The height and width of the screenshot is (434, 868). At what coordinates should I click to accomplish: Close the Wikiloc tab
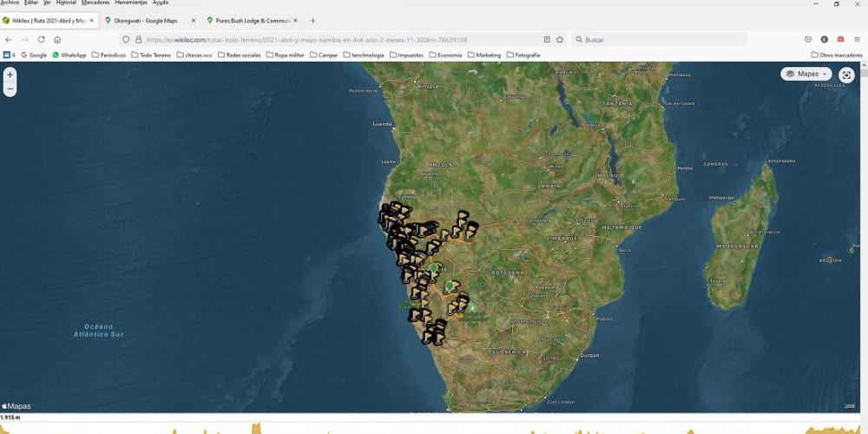pos(92,21)
